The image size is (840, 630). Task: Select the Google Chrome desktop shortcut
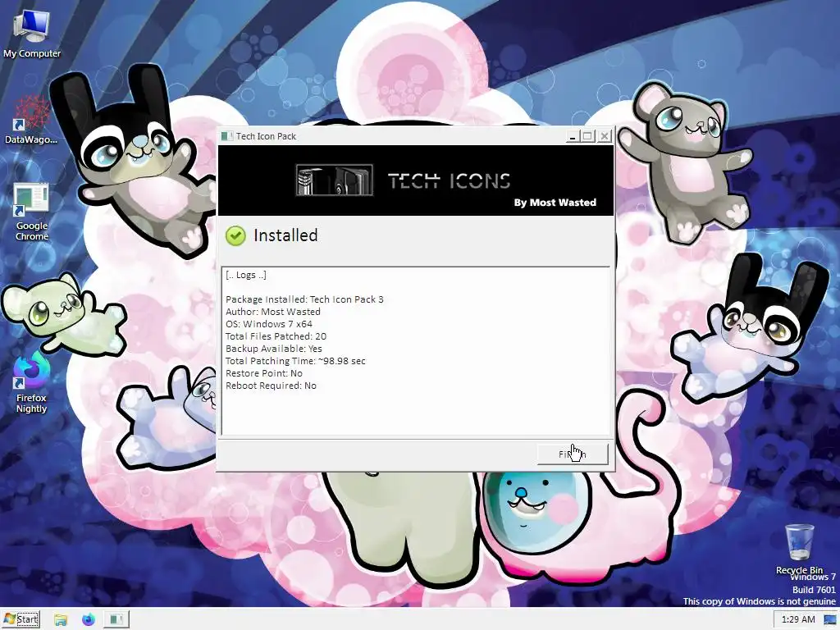(32, 212)
